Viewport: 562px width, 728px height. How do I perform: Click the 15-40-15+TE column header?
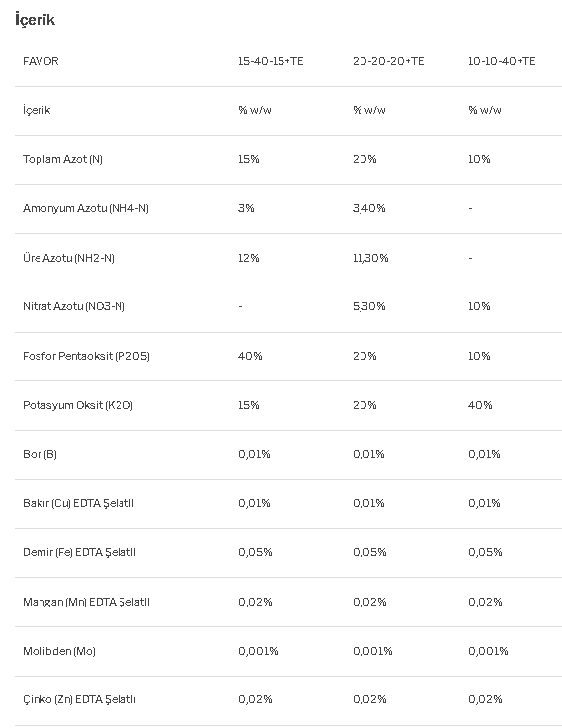coord(271,61)
